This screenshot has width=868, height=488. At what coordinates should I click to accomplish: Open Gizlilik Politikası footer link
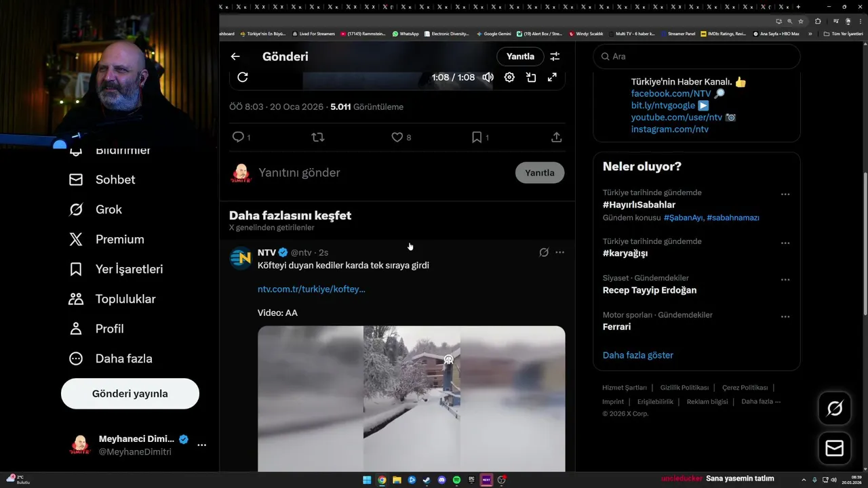(684, 388)
